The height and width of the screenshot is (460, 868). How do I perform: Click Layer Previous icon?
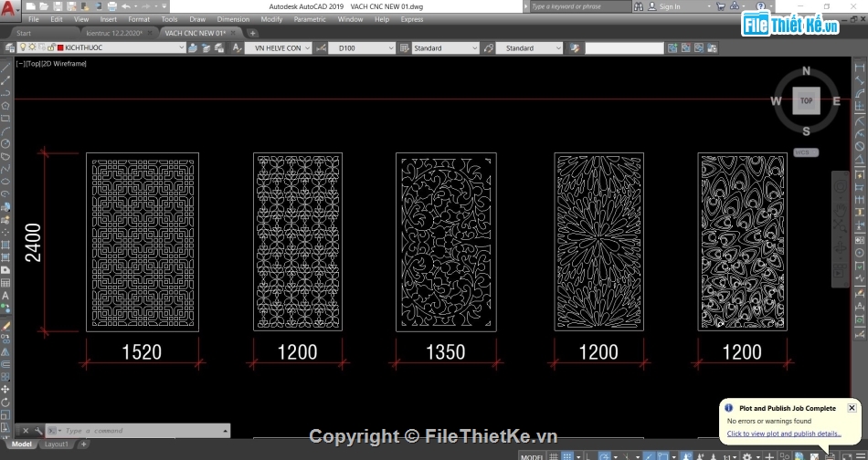click(206, 48)
